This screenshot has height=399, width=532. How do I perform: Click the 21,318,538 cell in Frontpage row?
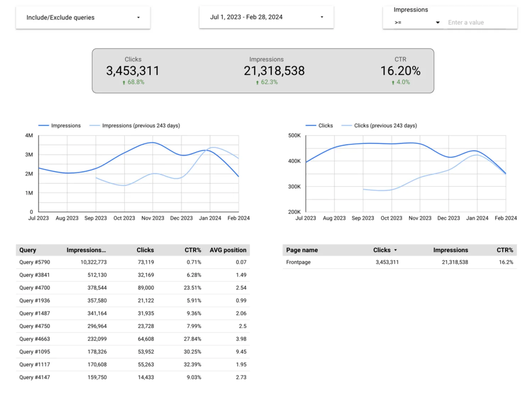[x=455, y=262]
